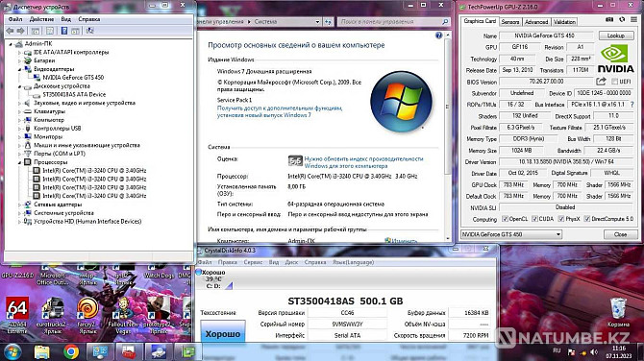644x361 pixels.
Task: Click the Close button in GPU-Z
Action: pos(620,234)
